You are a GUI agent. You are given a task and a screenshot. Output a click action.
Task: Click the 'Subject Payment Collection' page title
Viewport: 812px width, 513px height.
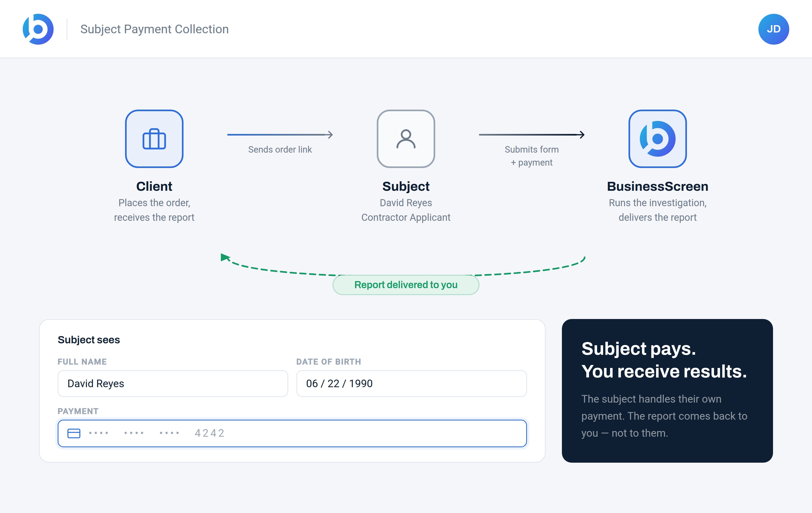pyautogui.click(x=155, y=29)
